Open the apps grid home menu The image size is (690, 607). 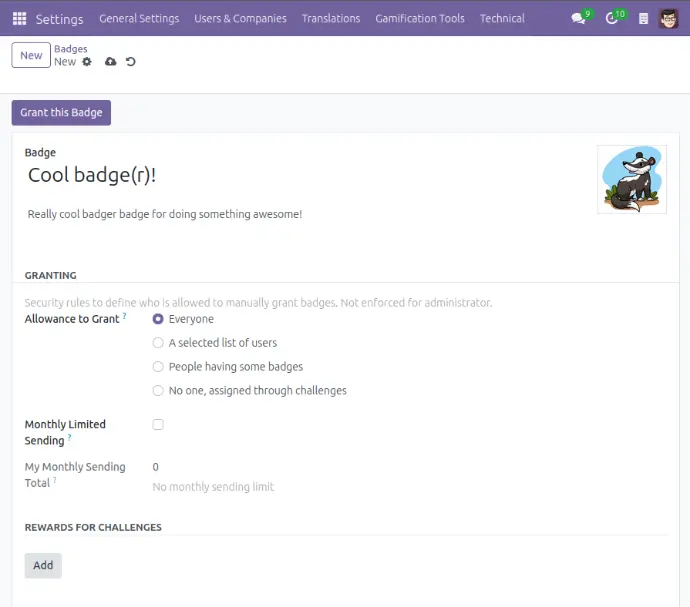[x=19, y=18]
